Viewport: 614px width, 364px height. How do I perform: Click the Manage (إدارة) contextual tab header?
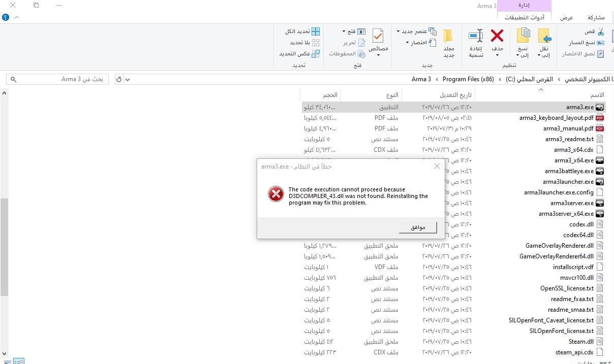tap(524, 6)
